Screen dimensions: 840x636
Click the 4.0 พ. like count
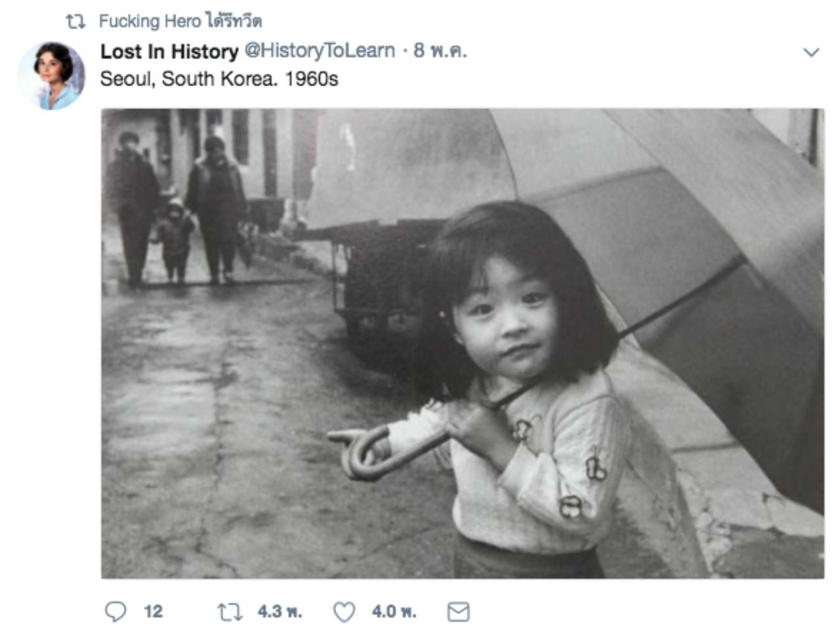(394, 612)
